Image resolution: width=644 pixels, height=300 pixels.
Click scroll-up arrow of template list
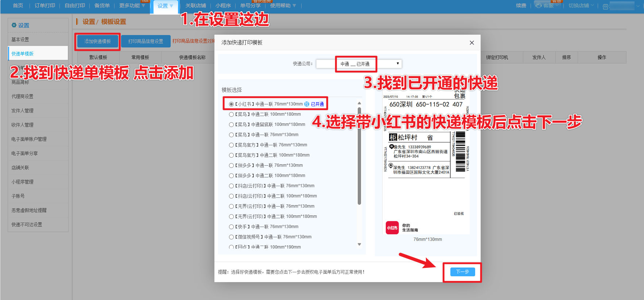click(x=359, y=103)
